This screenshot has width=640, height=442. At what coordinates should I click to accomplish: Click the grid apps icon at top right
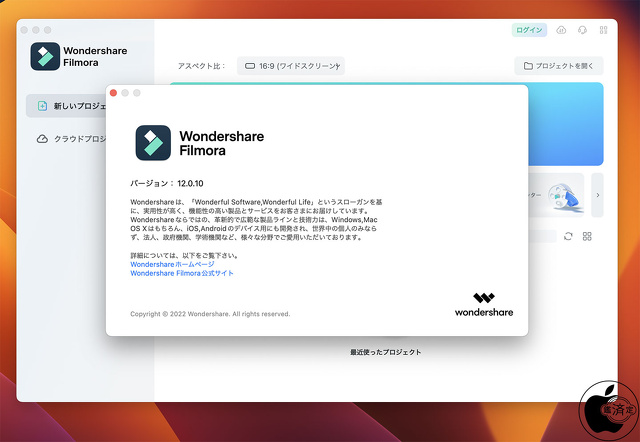point(603,30)
